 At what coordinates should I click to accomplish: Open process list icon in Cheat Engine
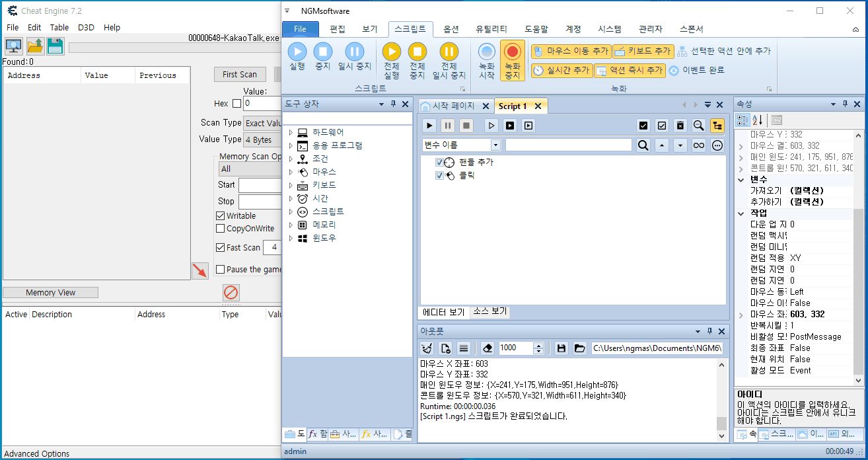(14, 46)
